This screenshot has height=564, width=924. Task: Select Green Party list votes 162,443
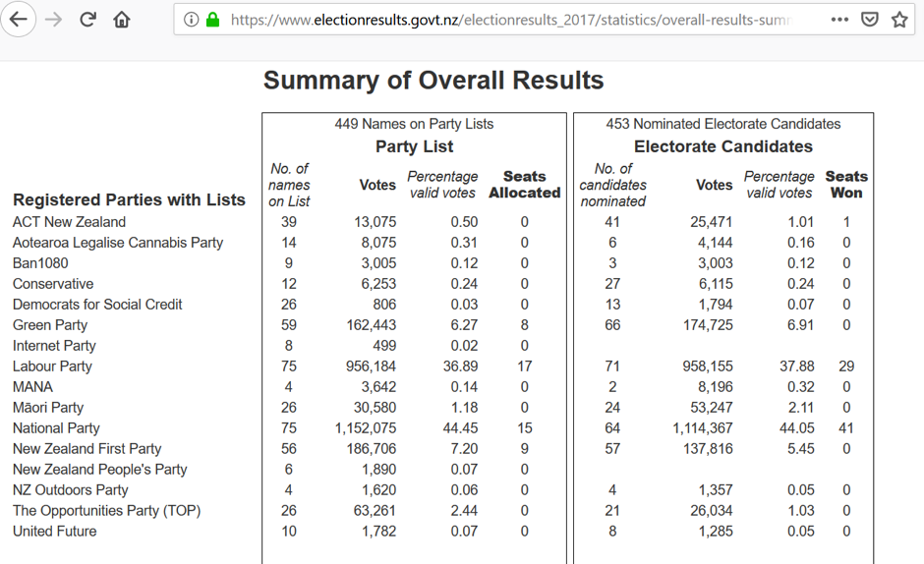pos(371,325)
